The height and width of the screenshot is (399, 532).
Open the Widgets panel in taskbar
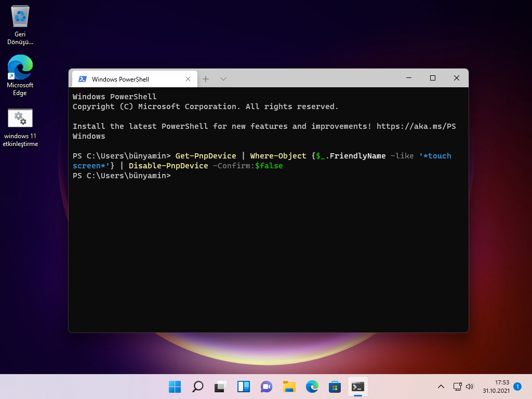click(244, 387)
